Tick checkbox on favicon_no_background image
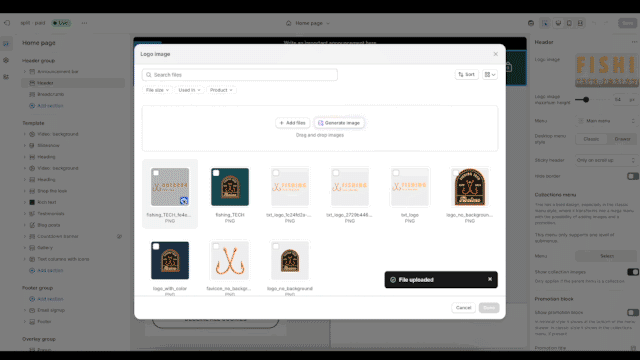This screenshot has width=640, height=360. (x=216, y=247)
